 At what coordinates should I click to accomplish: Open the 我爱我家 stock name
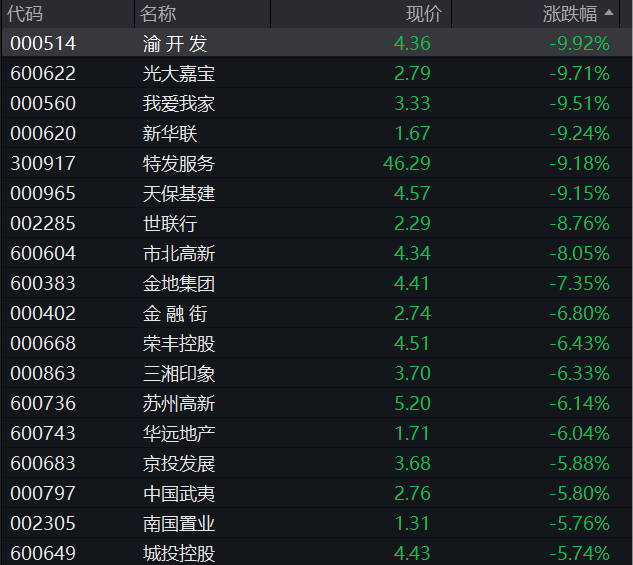179,103
